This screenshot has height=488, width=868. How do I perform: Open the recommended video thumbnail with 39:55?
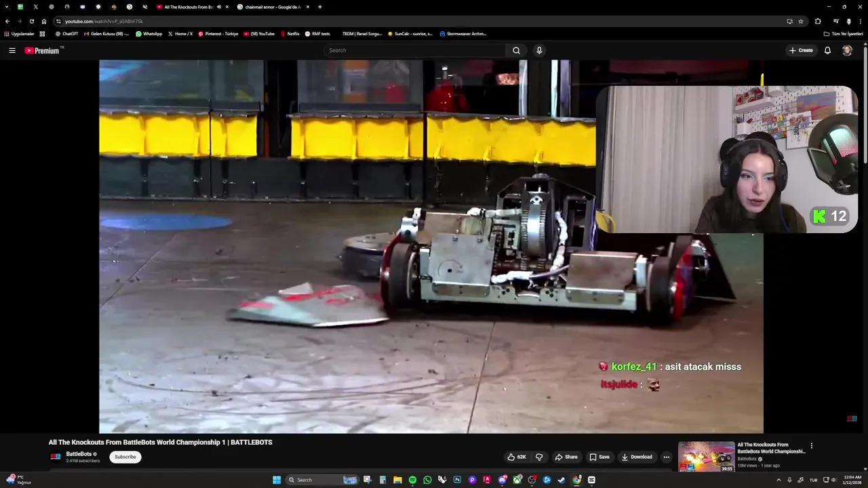pyautogui.click(x=706, y=457)
